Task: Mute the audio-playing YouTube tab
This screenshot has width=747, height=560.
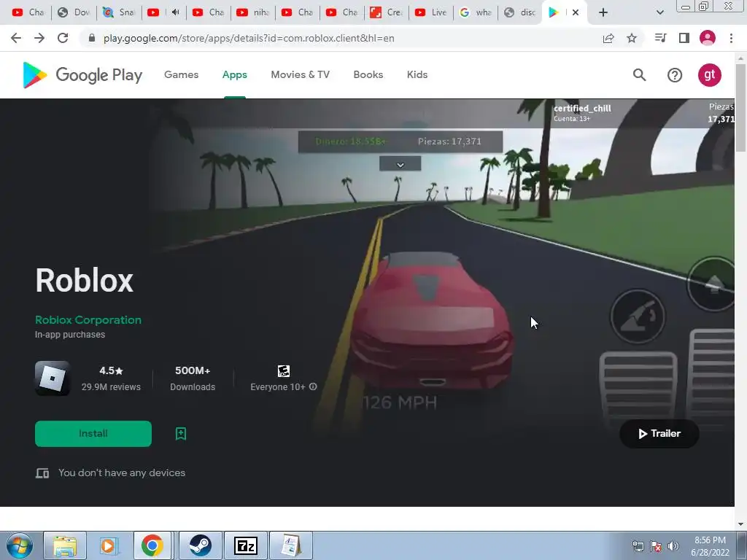Action: coord(175,12)
